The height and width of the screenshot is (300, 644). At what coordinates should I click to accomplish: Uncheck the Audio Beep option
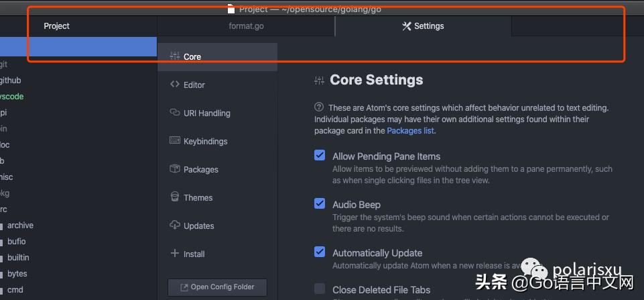[x=320, y=204]
